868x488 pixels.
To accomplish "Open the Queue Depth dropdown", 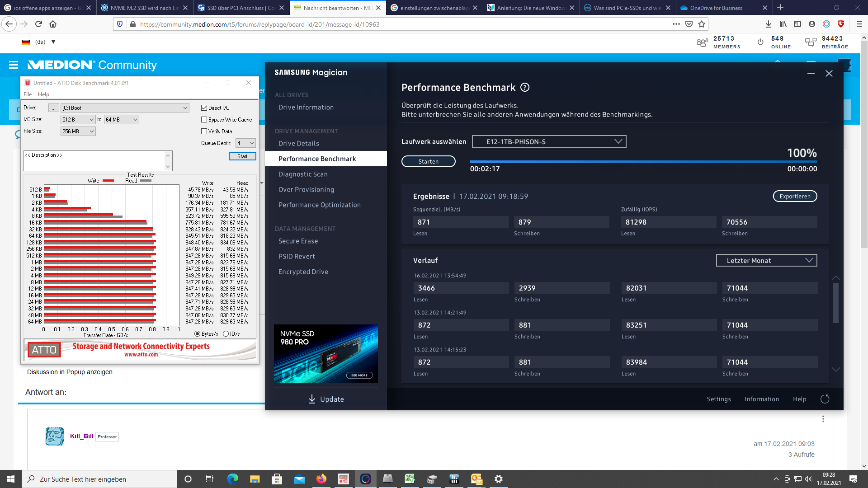I will click(245, 143).
